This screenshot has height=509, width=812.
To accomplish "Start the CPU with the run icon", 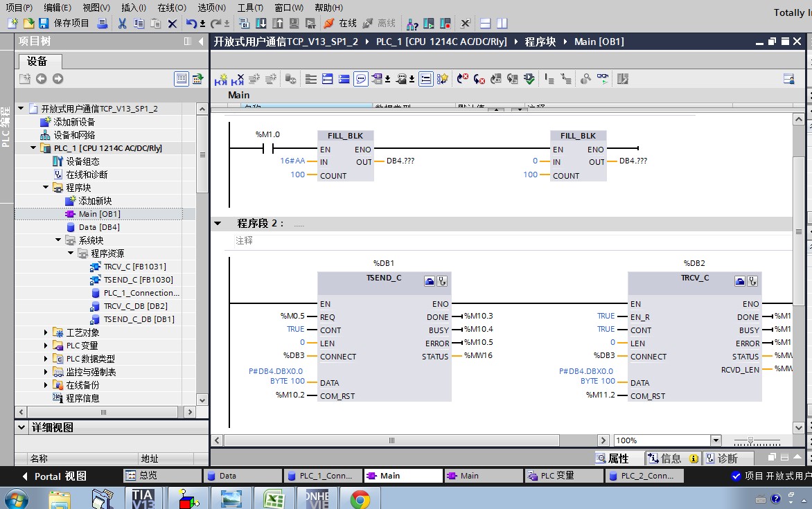I will (429, 24).
